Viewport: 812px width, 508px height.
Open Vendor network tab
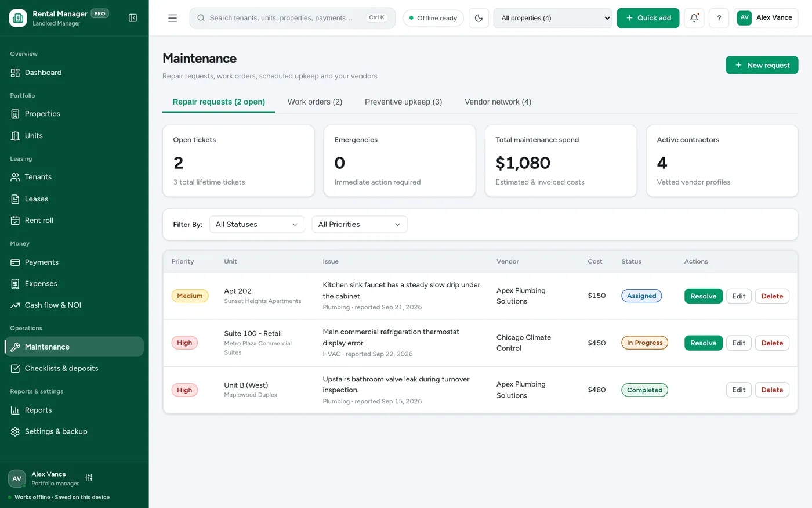coord(498,102)
